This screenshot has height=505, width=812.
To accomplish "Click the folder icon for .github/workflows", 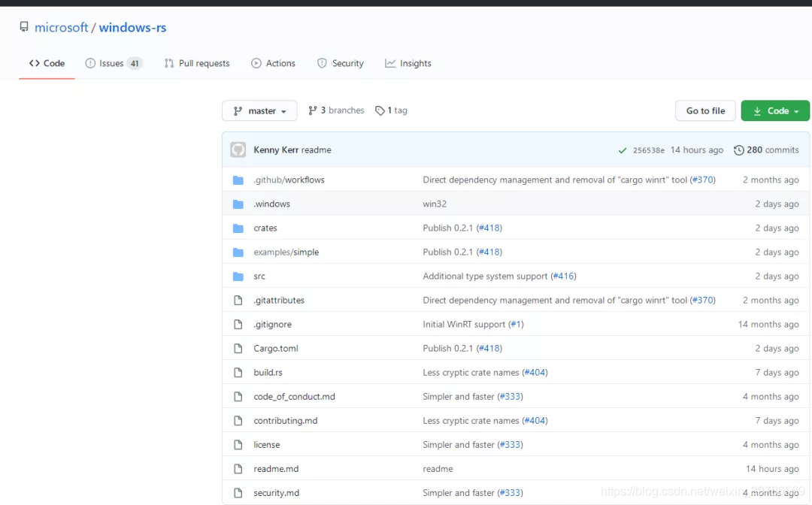I will click(238, 180).
